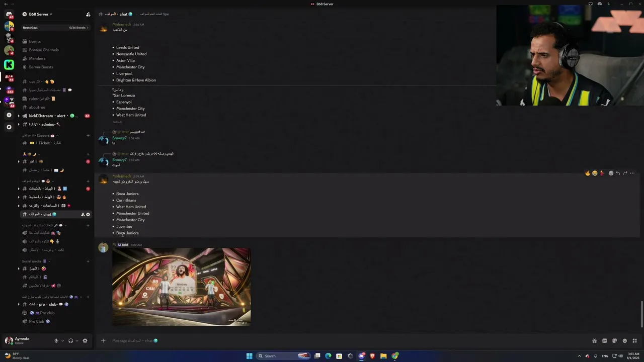Click 'Corinthians' in the team list
The height and width of the screenshot is (362, 644).
(x=126, y=200)
